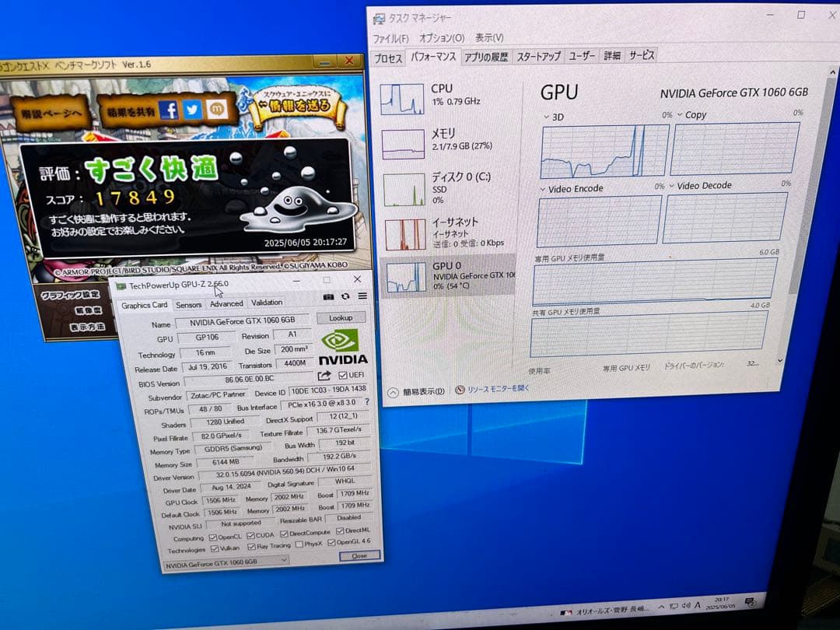Screen dimensions: 840x630
Task: Click the Task Manager title bar icon
Action: pos(379,19)
